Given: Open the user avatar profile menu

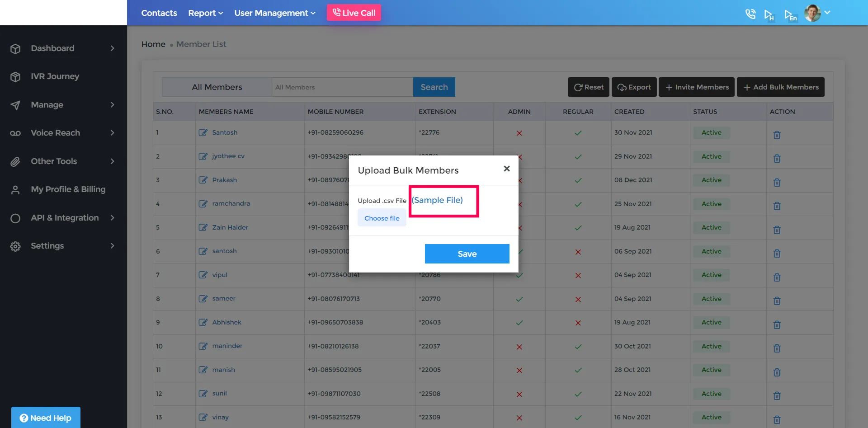Looking at the screenshot, I should click(817, 13).
